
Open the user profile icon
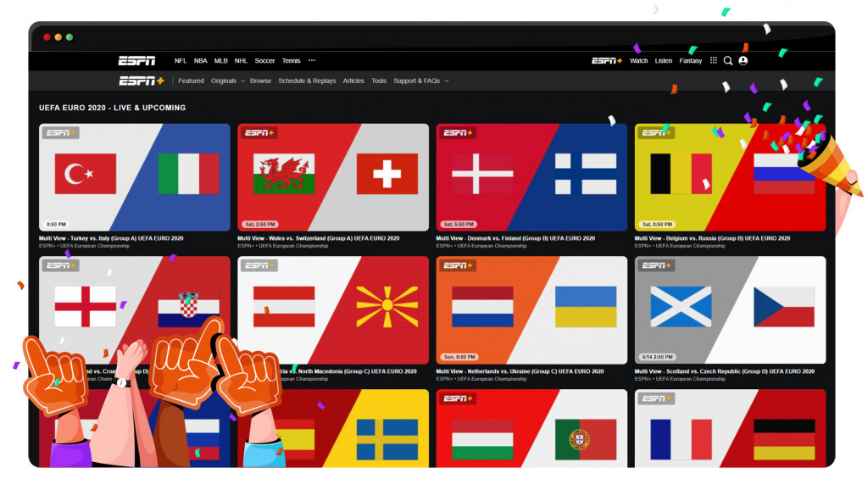pyautogui.click(x=743, y=61)
